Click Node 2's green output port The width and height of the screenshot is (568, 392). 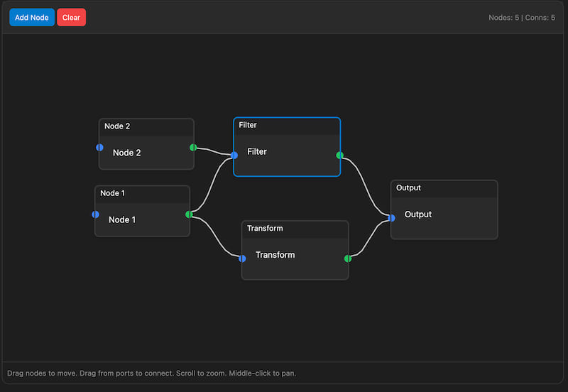(193, 148)
